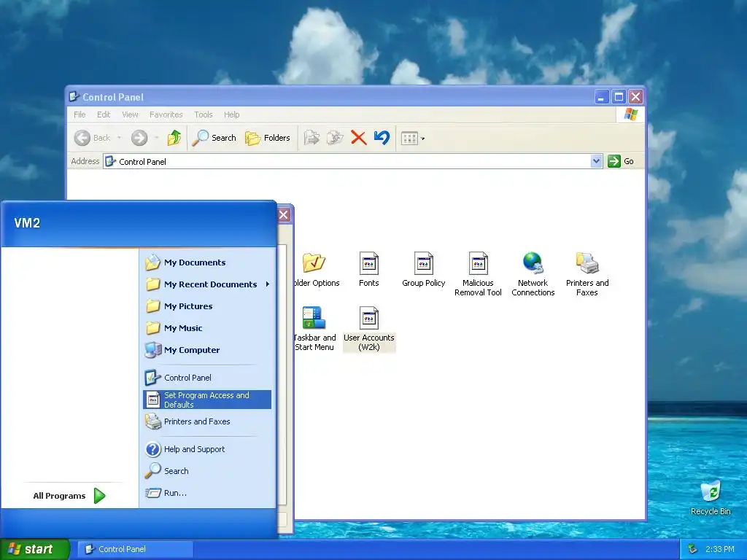Open the Group Policy item
747x560 pixels.
coord(424,270)
